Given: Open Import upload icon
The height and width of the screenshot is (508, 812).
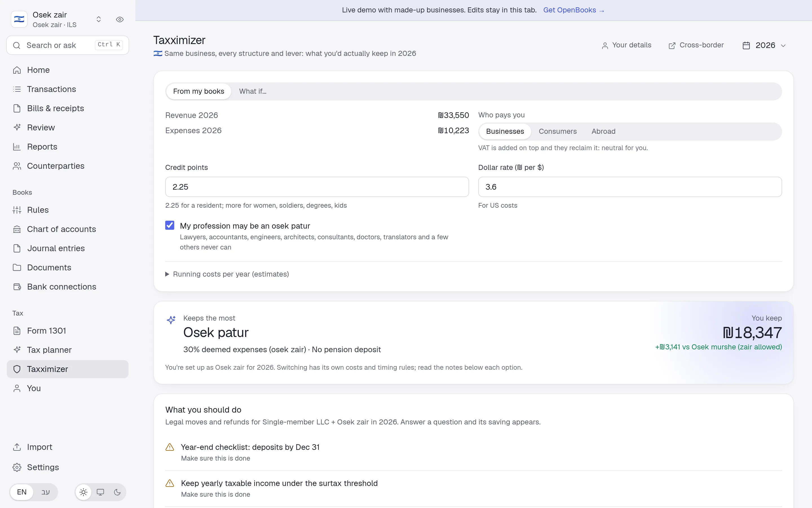Looking at the screenshot, I should tap(17, 447).
